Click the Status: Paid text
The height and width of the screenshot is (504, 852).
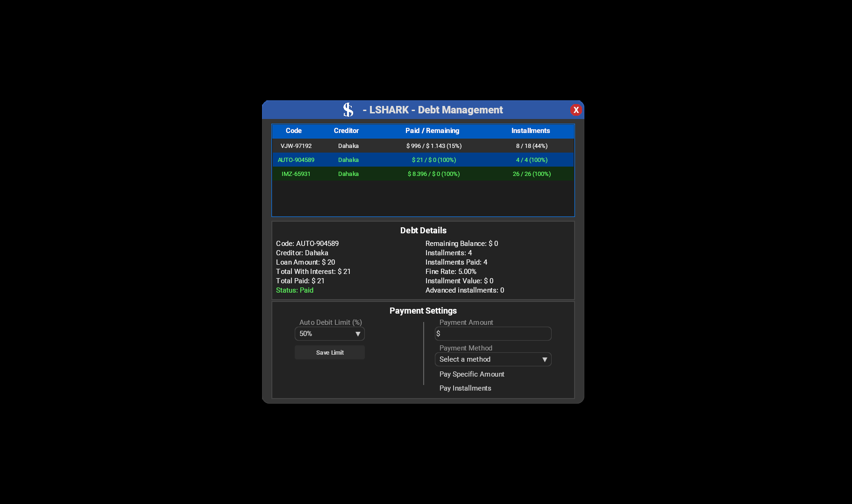click(x=295, y=290)
